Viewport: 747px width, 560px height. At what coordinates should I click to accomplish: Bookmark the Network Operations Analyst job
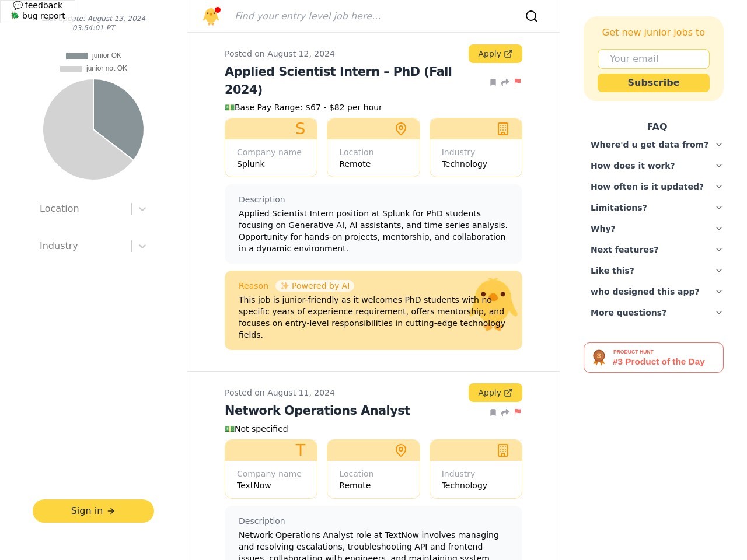point(493,412)
